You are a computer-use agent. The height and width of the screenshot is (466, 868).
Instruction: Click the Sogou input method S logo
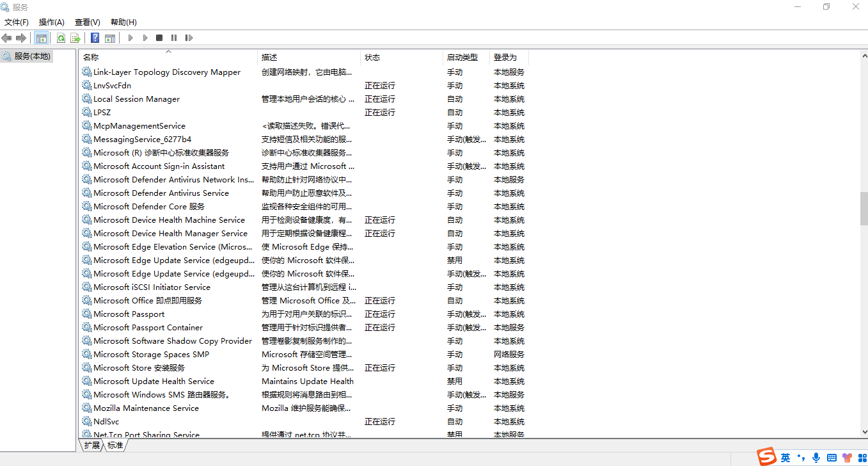click(766, 457)
